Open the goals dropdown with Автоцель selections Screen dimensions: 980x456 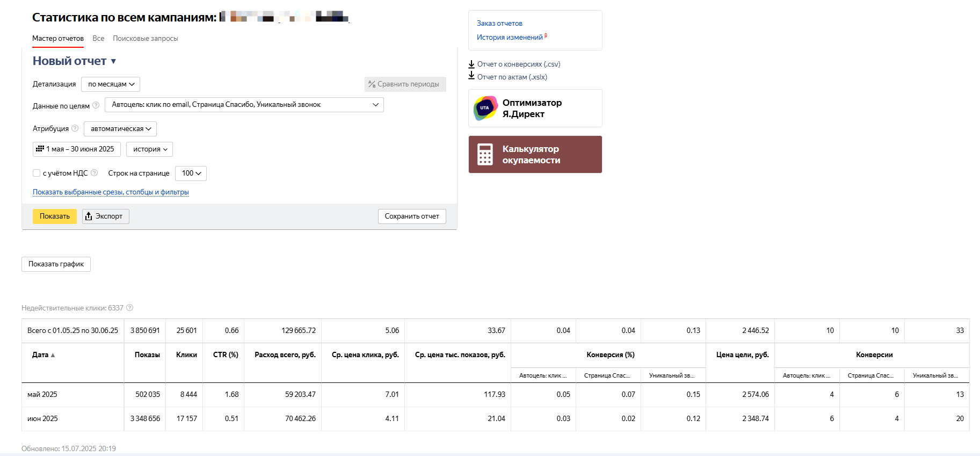tap(244, 105)
